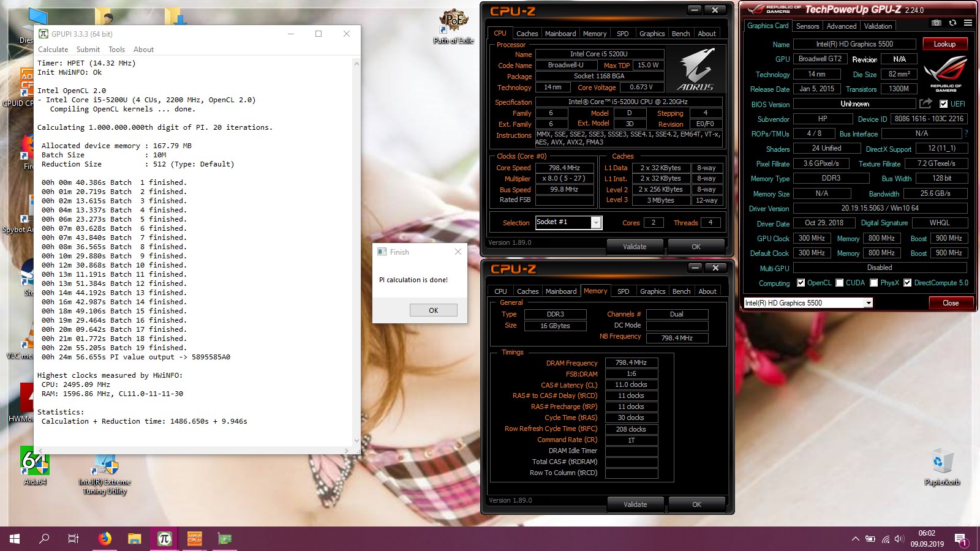Image resolution: width=980 pixels, height=551 pixels.
Task: Click OK in the Finish dialog
Action: tap(433, 310)
